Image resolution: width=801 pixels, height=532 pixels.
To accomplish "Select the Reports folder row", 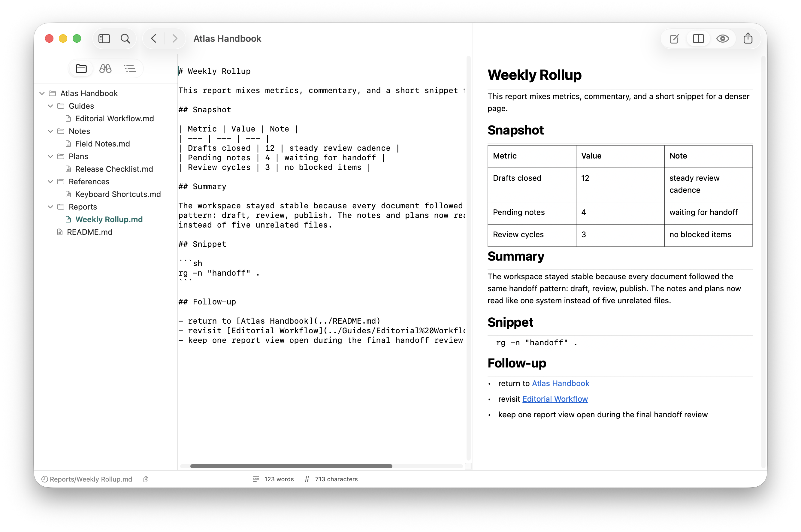I will [105, 207].
